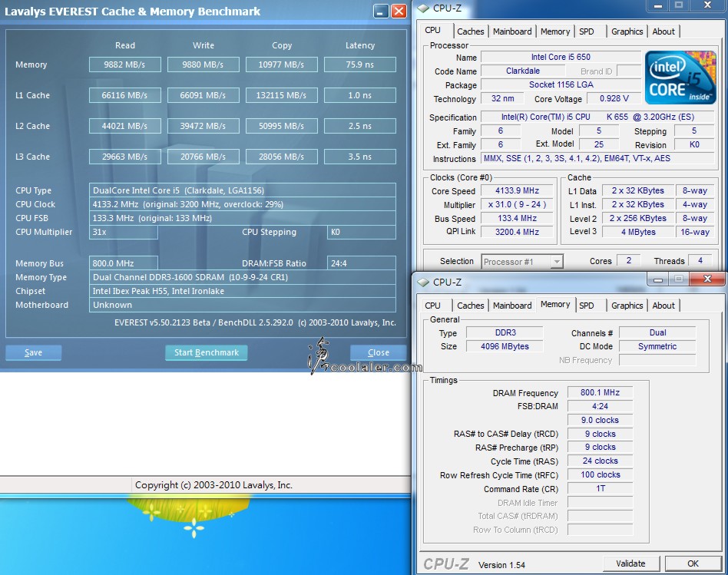Open Graphics tab in bottom CPU-Z window
This screenshot has width=728, height=575.
click(x=627, y=306)
